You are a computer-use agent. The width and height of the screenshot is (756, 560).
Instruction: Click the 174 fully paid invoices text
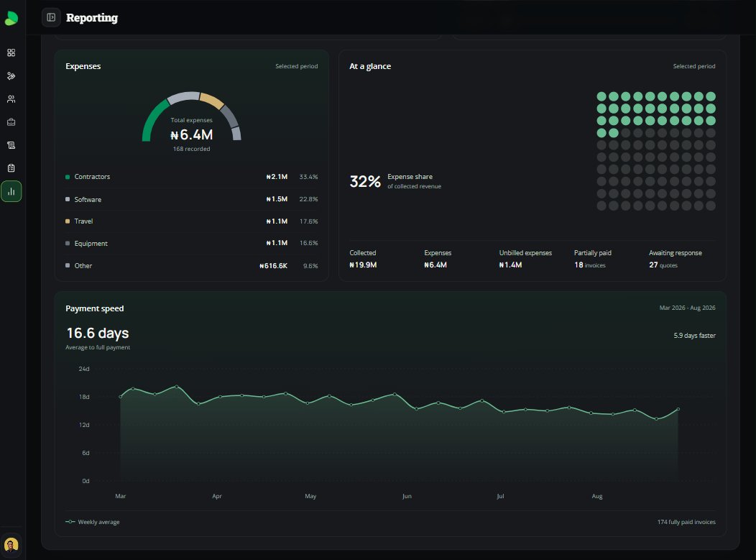pyautogui.click(x=686, y=522)
